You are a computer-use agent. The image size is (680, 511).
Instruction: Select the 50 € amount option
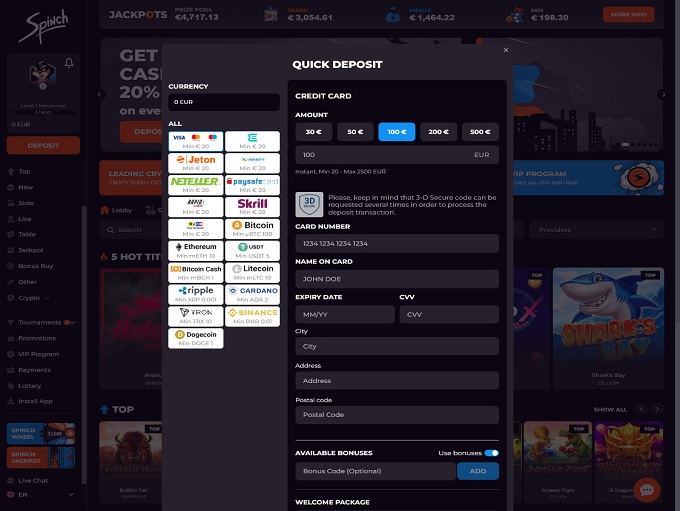point(355,132)
